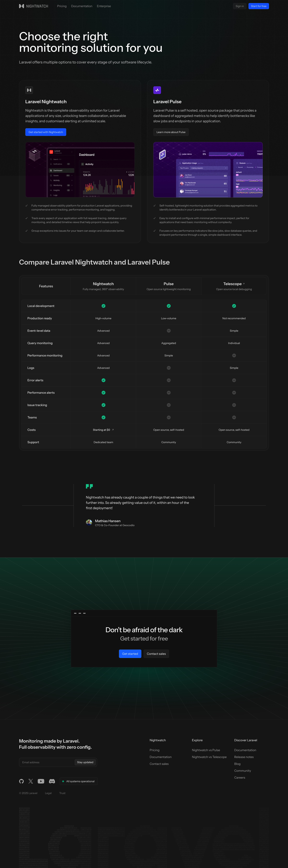Click the Nightwatch dashboard preview image
Screen dimensions: 288x868
pos(80,169)
